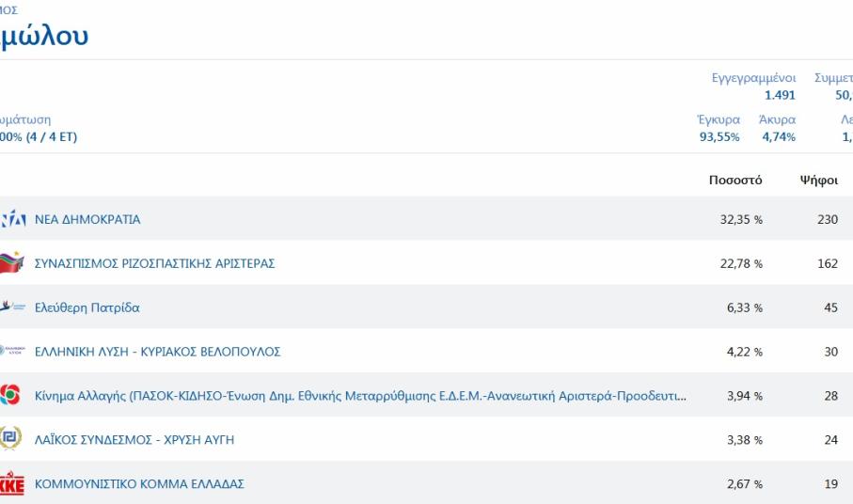This screenshot has height=504, width=853.
Task: Click the Χρυσή Αυγή meander logo
Action: click(10, 440)
